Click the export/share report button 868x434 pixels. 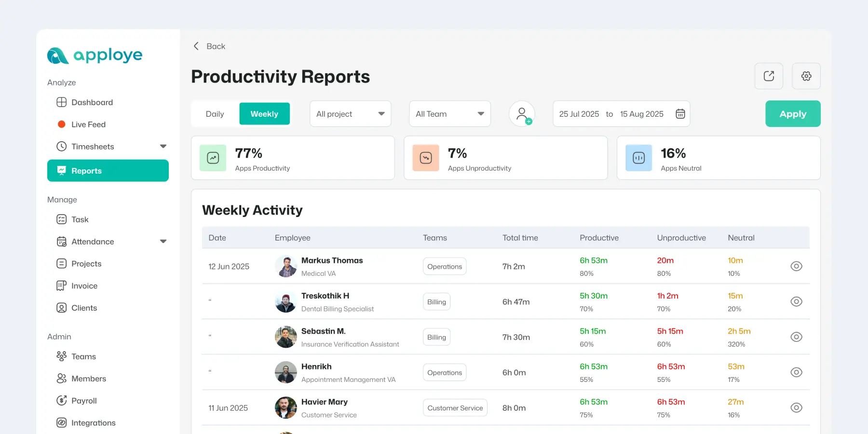click(x=769, y=76)
